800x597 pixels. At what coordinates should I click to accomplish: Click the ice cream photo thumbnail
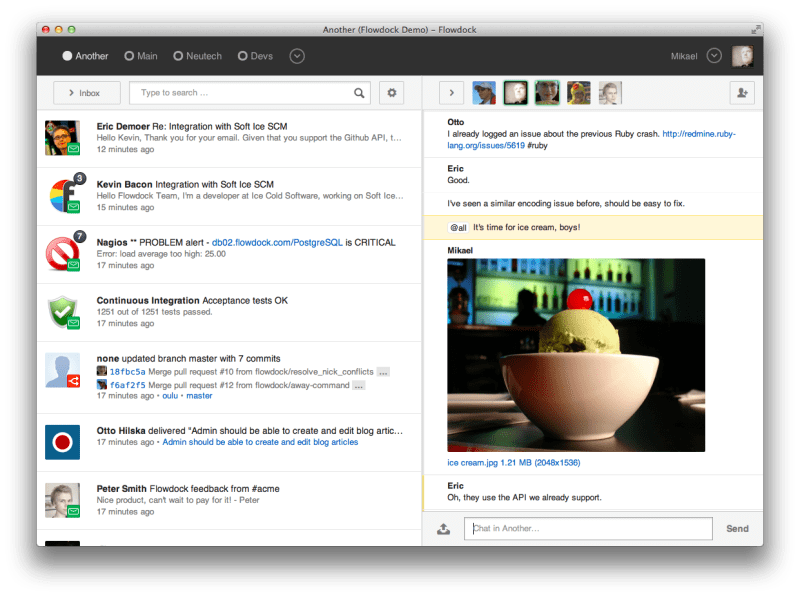click(x=576, y=355)
